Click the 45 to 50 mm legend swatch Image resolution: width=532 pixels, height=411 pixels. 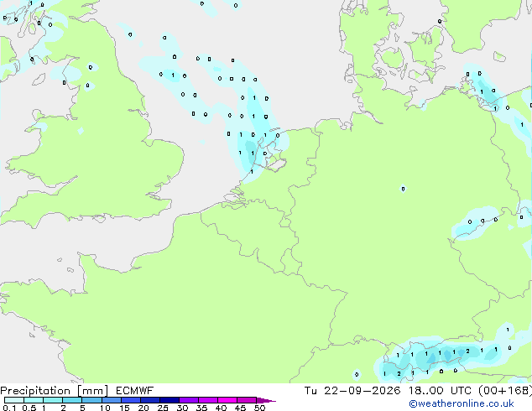[247, 400]
